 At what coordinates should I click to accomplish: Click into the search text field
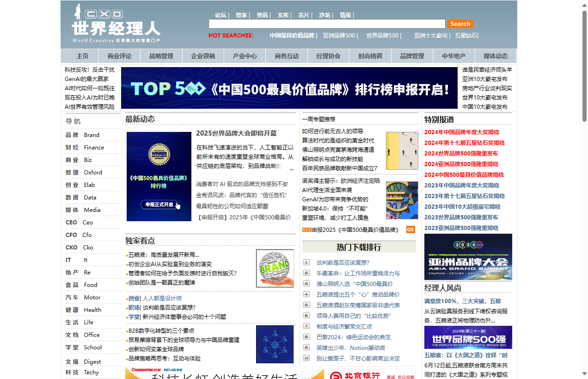[326, 24]
